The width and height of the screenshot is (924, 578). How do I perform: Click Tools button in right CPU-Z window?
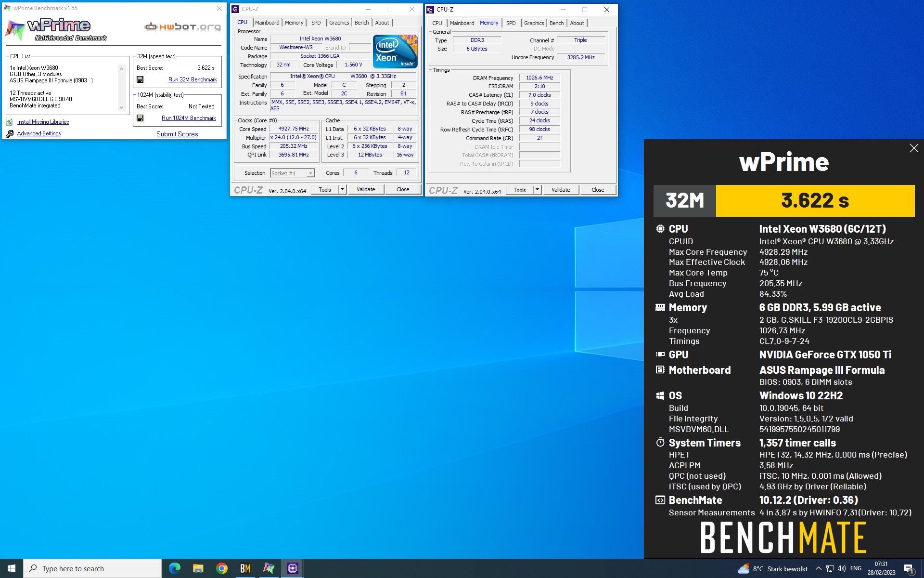(x=520, y=190)
